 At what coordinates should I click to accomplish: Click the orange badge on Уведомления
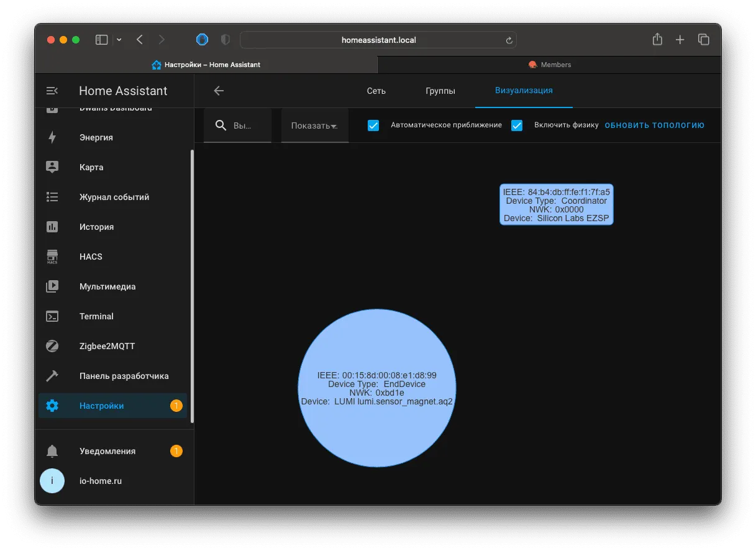point(176,451)
